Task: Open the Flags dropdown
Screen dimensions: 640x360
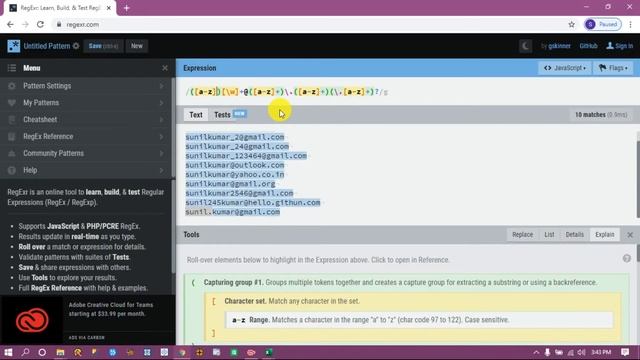Action: pos(613,68)
